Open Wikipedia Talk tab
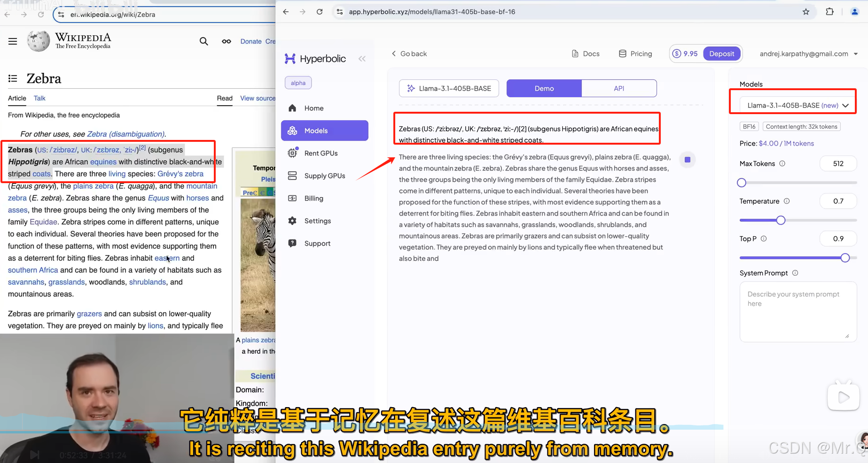 pos(39,98)
